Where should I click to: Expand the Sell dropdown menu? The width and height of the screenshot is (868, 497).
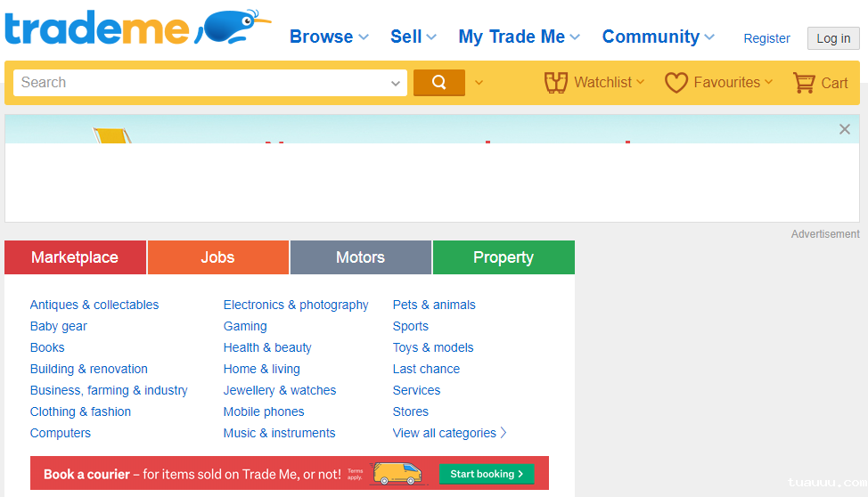point(413,37)
